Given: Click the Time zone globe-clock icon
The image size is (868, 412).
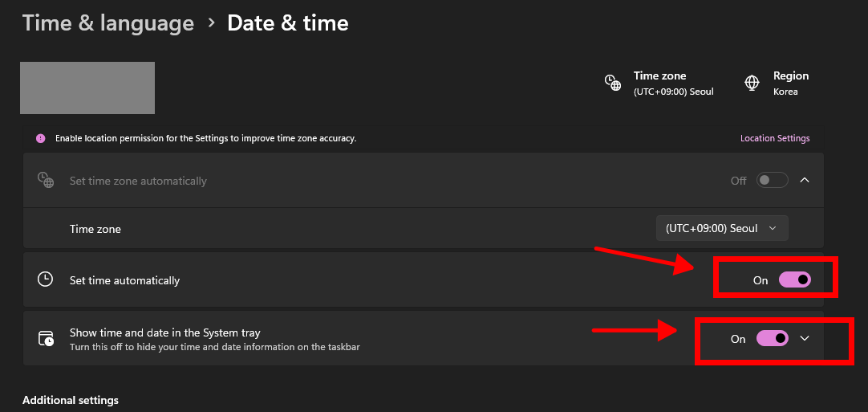Looking at the screenshot, I should coord(613,83).
